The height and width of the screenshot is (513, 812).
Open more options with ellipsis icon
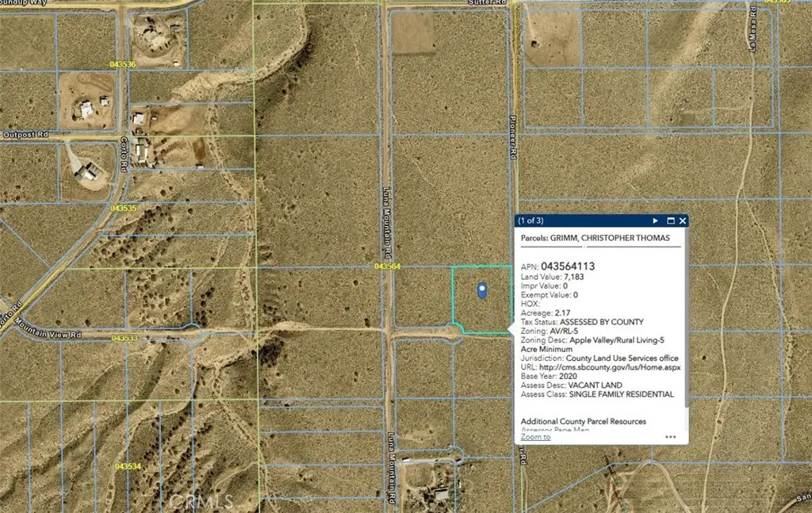[x=670, y=435]
